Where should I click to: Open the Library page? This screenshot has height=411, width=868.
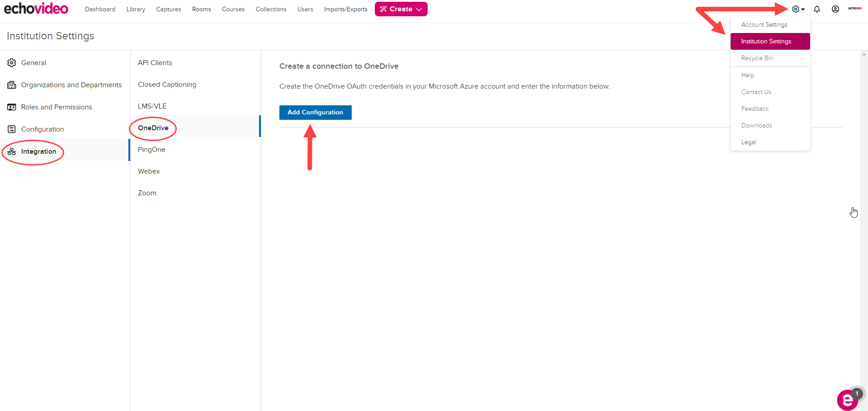136,9
